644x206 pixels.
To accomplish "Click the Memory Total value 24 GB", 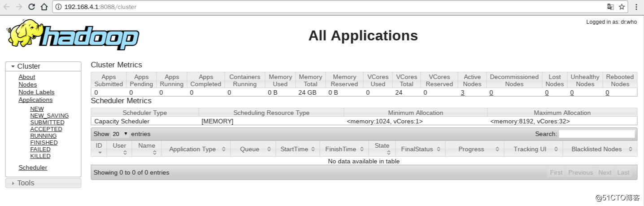I will (308, 92).
